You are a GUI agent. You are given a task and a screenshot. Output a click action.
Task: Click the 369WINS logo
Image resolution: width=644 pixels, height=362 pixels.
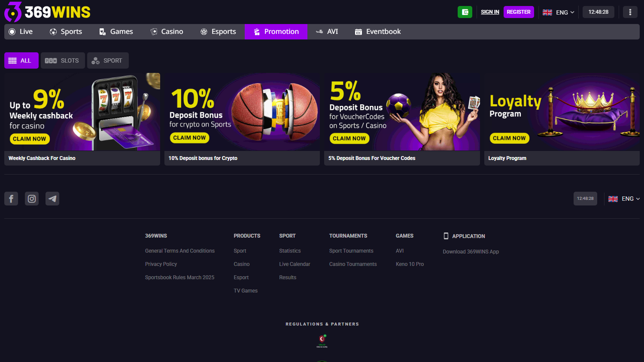pyautogui.click(x=47, y=12)
